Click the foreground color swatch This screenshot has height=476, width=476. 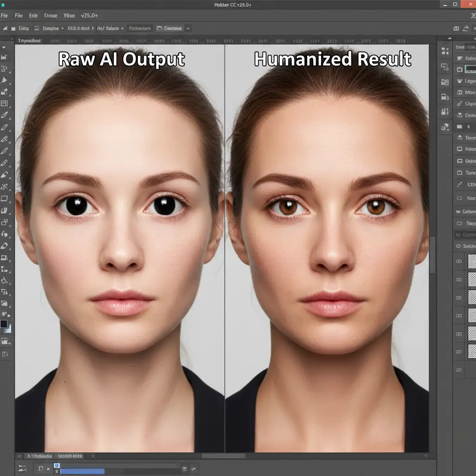click(4, 324)
